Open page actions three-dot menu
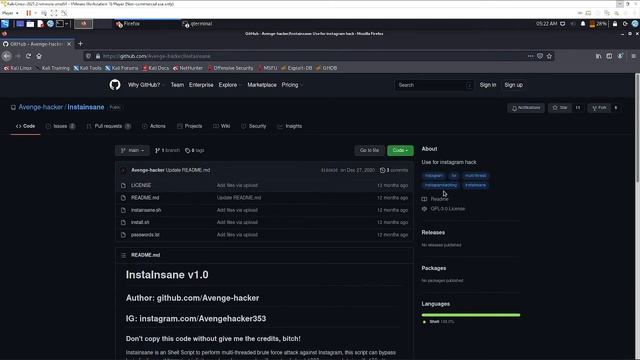 coord(530,56)
